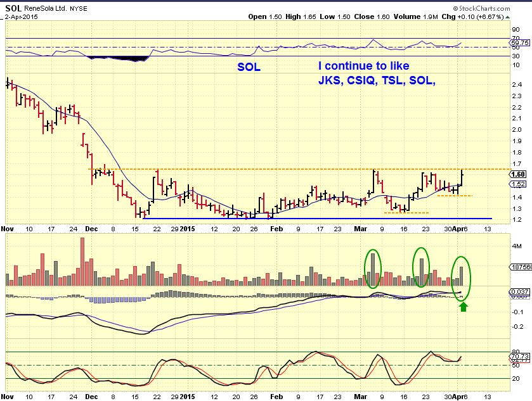Click the Dec label under the price panel
This screenshot has height=401, width=532.
point(91,229)
